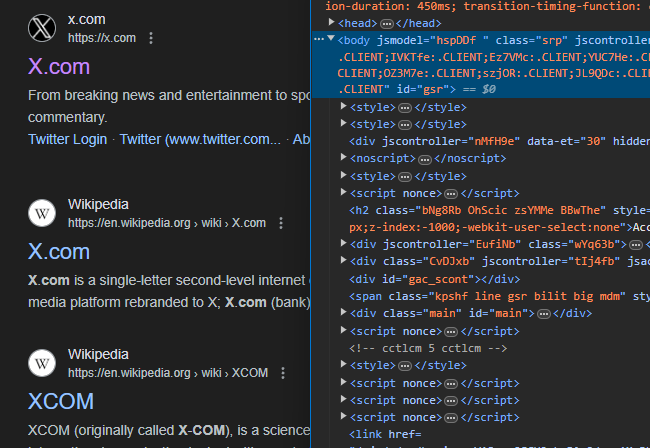Click the ellipsis left of the body element
This screenshot has width=650, height=448.
click(x=319, y=39)
